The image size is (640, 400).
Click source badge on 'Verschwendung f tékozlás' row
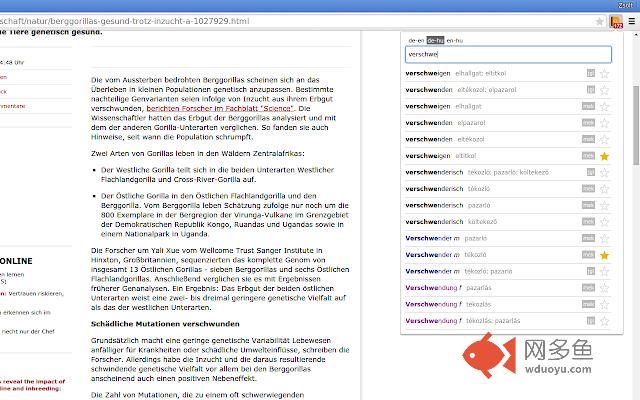588,304
